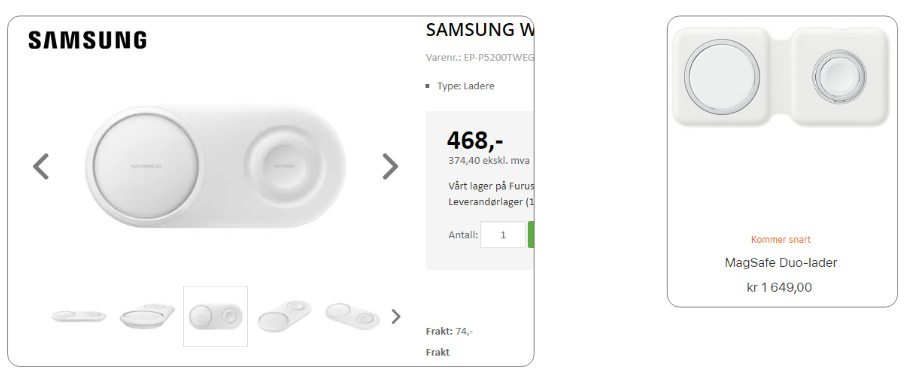This screenshot has width=912, height=374.
Task: Select fourth charger thumbnail
Action: (x=284, y=316)
